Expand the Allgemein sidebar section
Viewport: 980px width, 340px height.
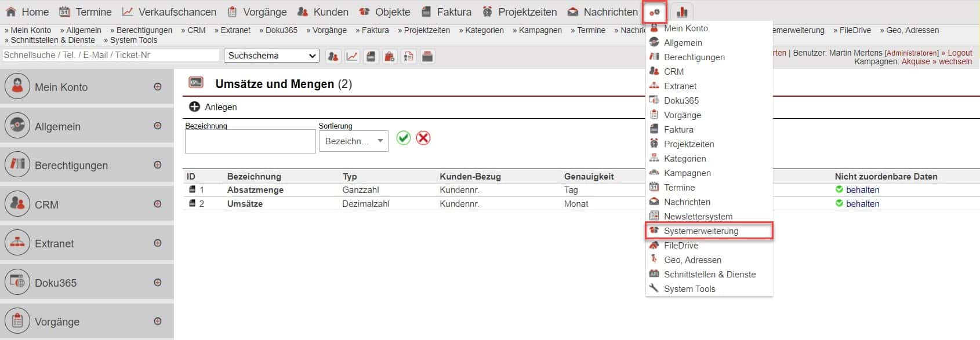pos(158,126)
